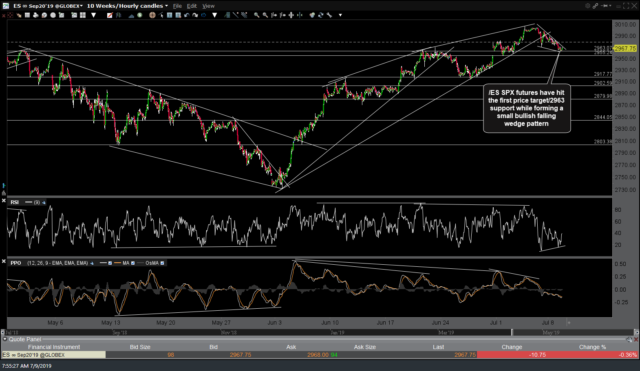Toggle the PPO MA line checkbox
The width and height of the screenshot is (640, 371).
coord(133,263)
